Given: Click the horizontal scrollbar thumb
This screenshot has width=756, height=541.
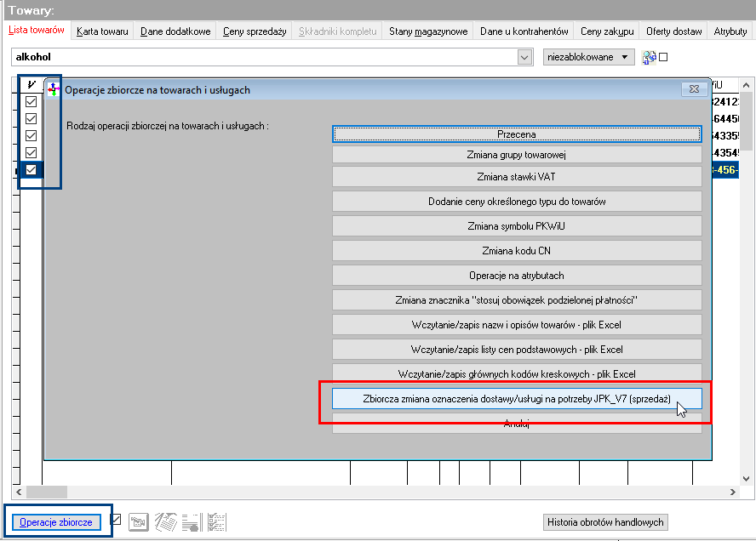Looking at the screenshot, I should 47,492.
